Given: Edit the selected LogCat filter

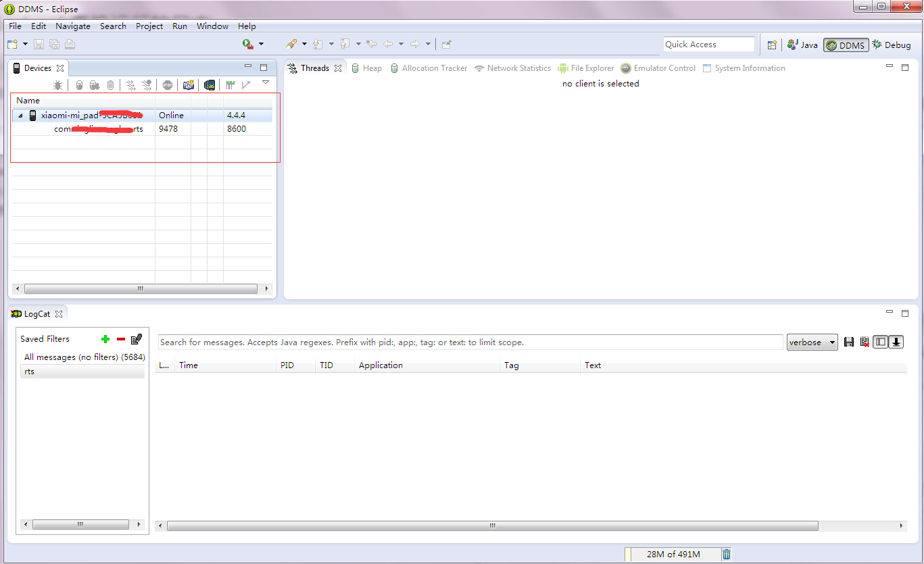Looking at the screenshot, I should pyautogui.click(x=137, y=339).
